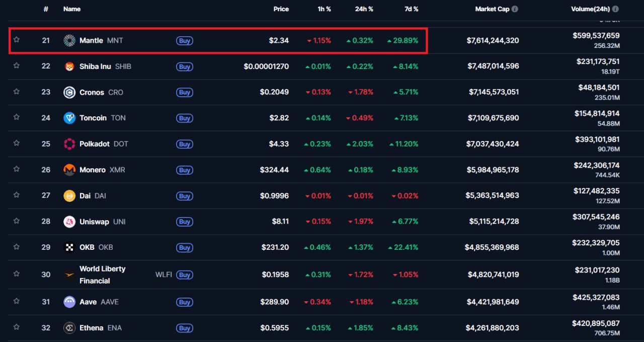Show Volume(24h) info tooltip icon
Viewport: 644px width, 342px height.
pos(615,9)
